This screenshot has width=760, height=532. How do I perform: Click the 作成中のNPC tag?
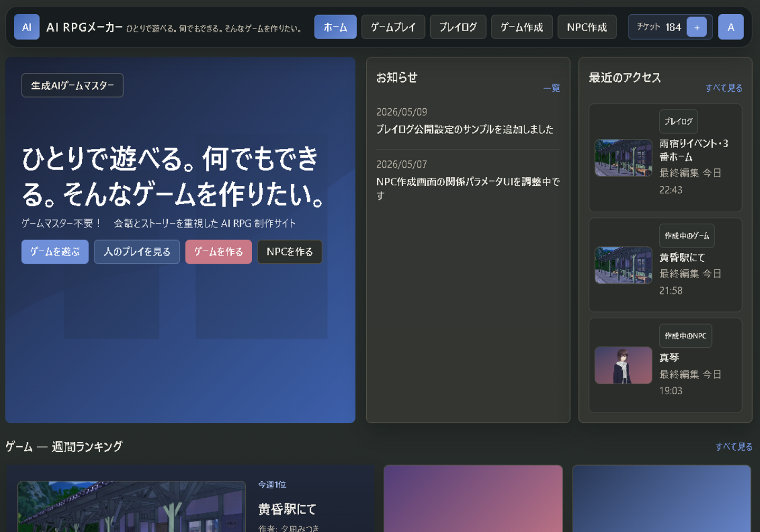coord(686,336)
